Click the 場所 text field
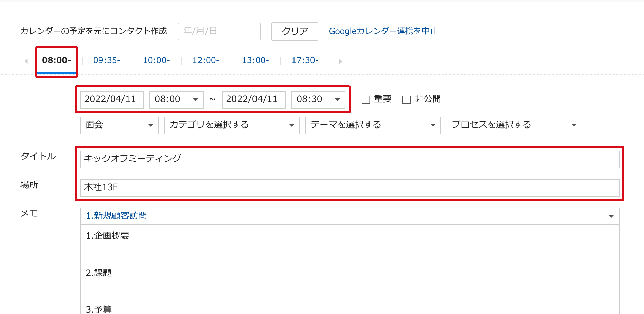The height and width of the screenshot is (314, 644). (x=349, y=188)
